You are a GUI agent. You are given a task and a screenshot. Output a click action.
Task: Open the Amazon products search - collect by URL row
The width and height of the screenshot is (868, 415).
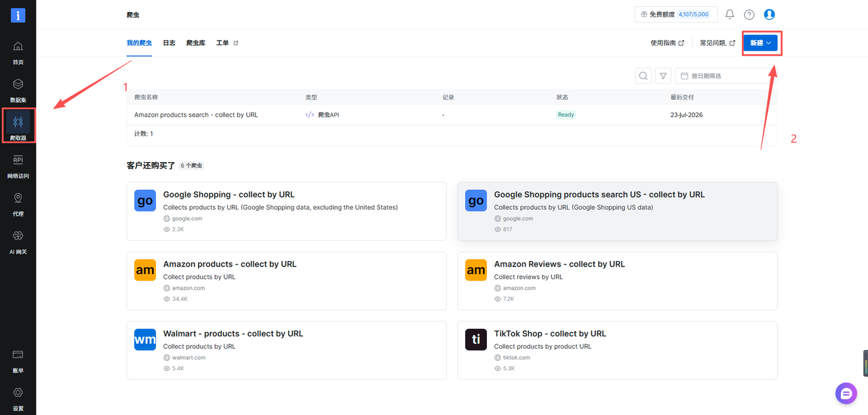tap(452, 115)
